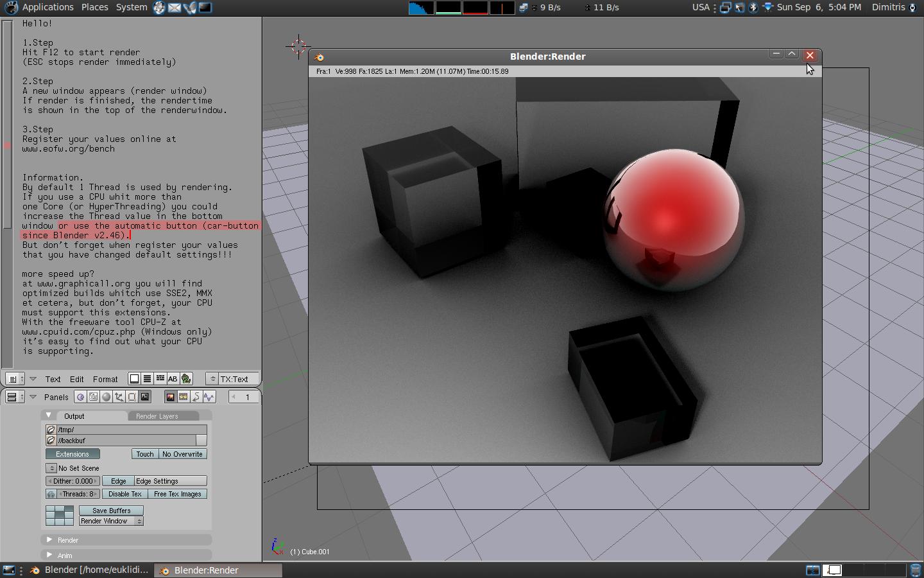
Task: Open buttons window type selector
Action: (x=15, y=397)
